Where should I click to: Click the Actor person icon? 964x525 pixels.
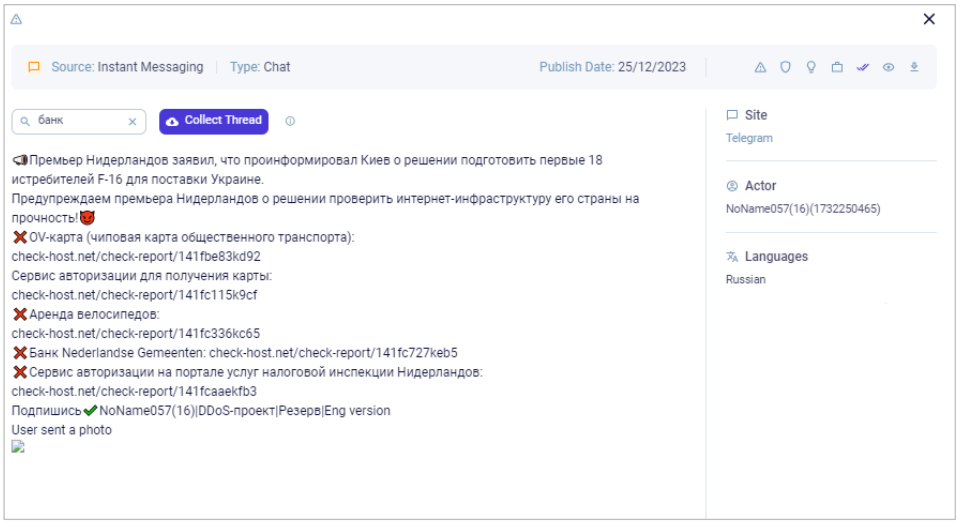(x=732, y=186)
